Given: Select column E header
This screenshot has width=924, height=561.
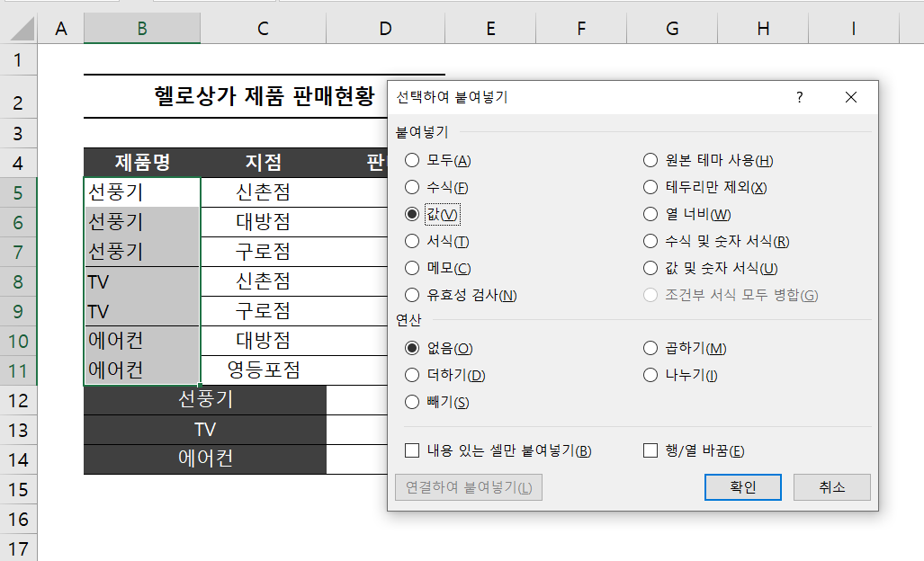Looking at the screenshot, I should 490,29.
